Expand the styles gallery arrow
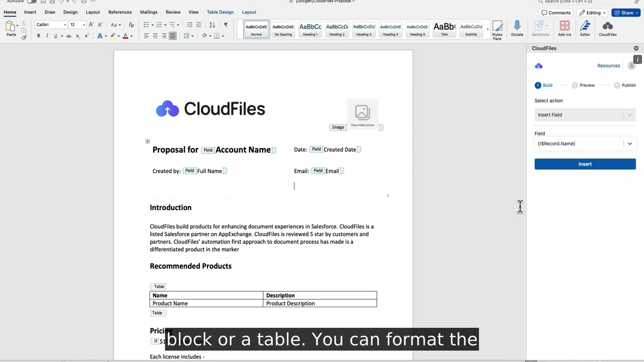 click(488, 30)
